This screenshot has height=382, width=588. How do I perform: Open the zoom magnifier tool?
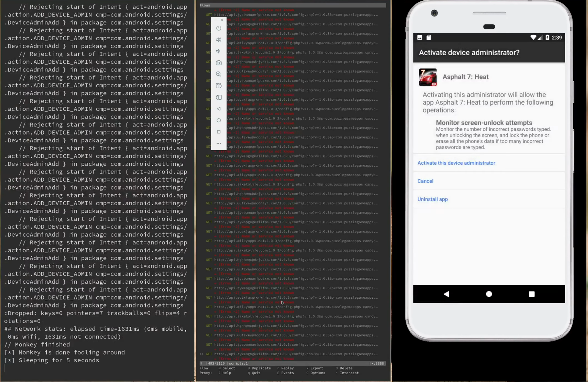(x=218, y=74)
